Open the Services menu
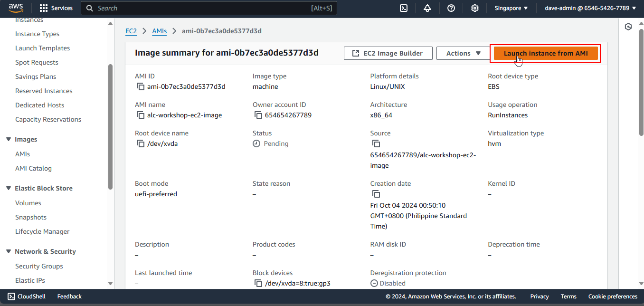Viewport: 644px width, 306px height. [x=56, y=8]
